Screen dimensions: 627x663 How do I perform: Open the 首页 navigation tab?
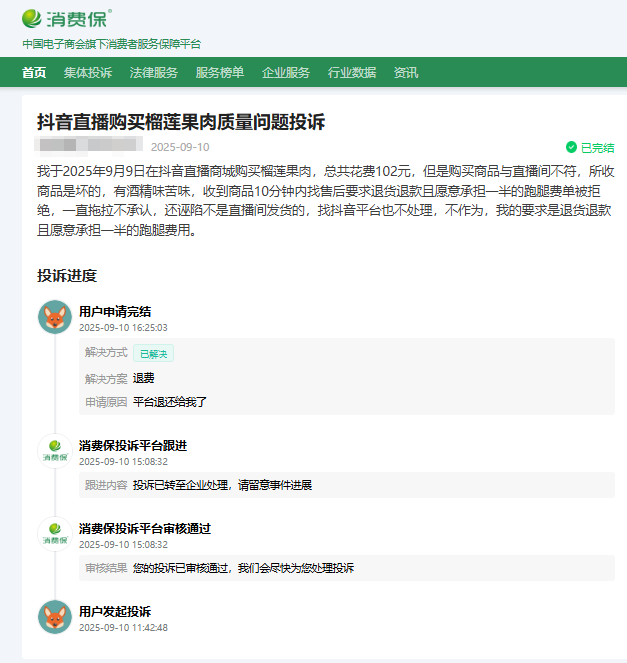pos(34,73)
